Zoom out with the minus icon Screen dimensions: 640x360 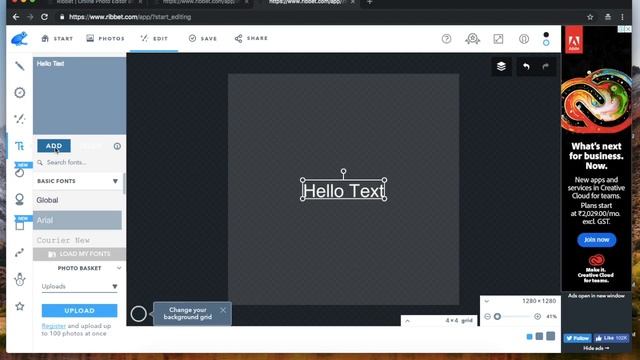tap(487, 316)
